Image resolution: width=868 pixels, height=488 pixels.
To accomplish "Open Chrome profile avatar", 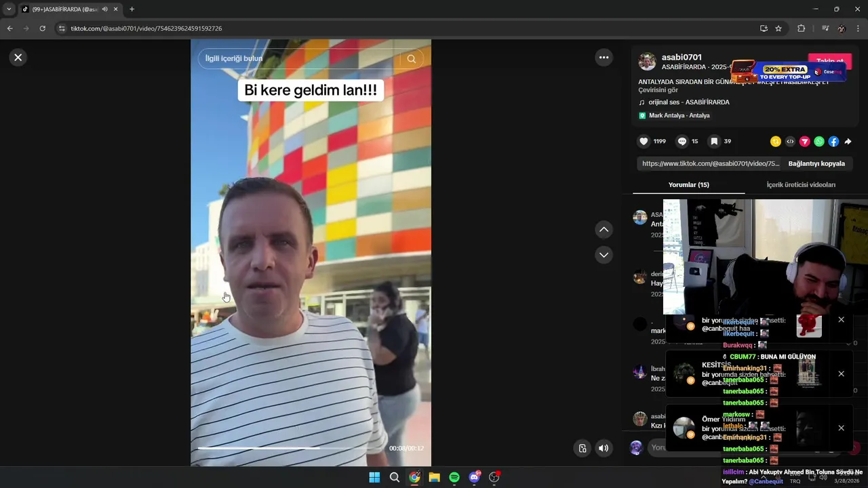I will [842, 28].
